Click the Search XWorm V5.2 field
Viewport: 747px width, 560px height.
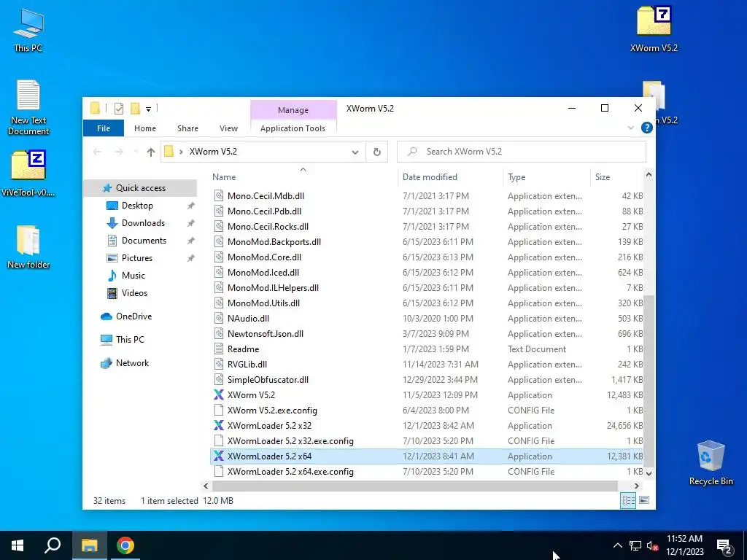coord(522,152)
